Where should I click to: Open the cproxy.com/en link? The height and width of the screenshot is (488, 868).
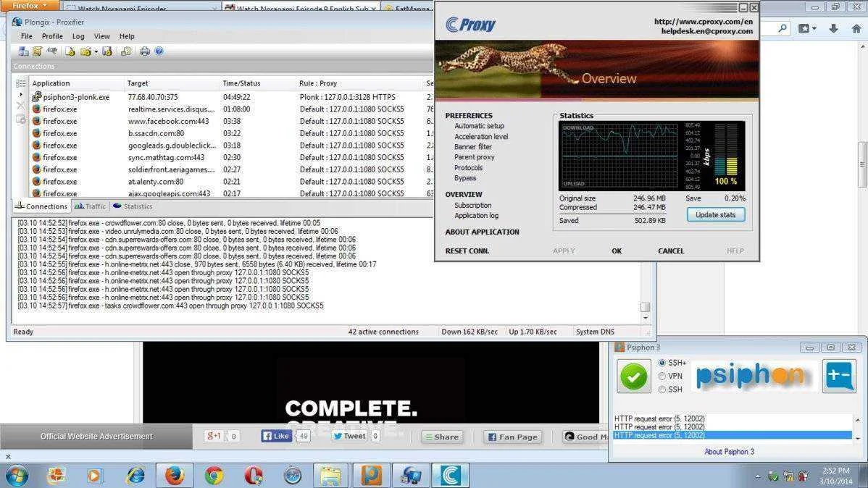coord(704,22)
